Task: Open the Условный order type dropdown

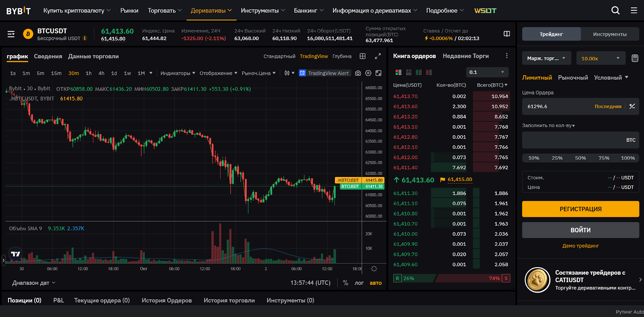Action: coord(611,78)
